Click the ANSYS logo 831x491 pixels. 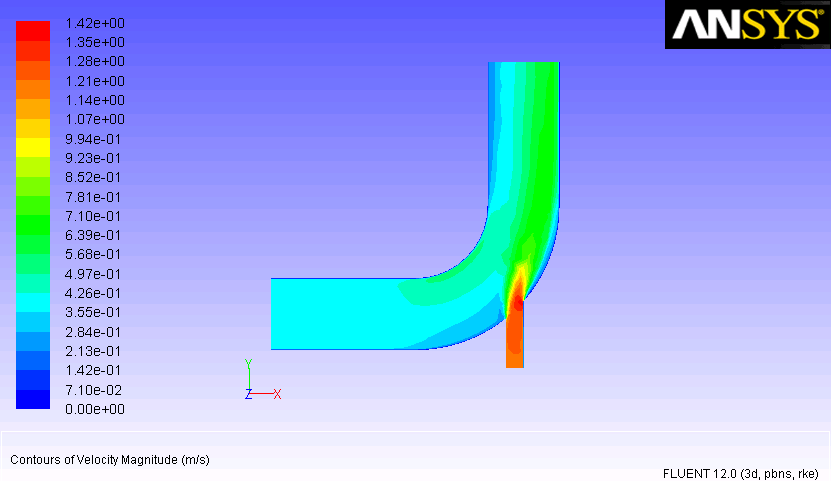[x=747, y=24]
